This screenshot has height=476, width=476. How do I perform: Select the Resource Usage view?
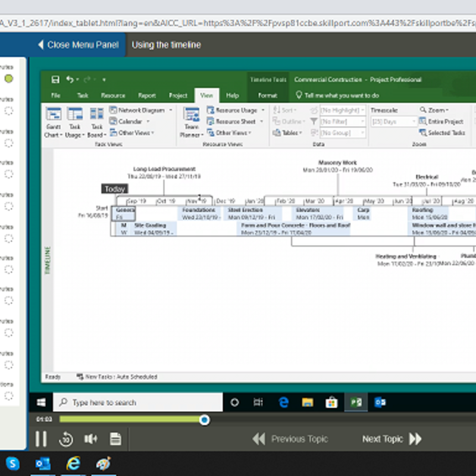[232, 110]
